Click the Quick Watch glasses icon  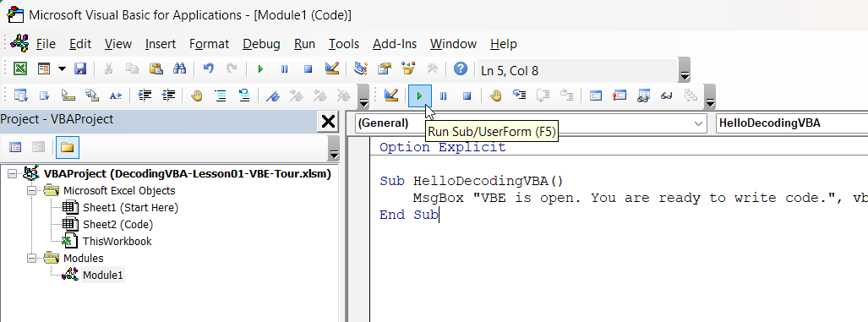667,96
